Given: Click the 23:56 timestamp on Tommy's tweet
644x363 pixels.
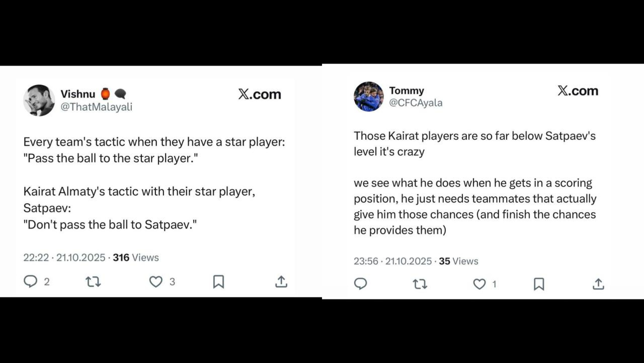Looking at the screenshot, I should (x=366, y=261).
